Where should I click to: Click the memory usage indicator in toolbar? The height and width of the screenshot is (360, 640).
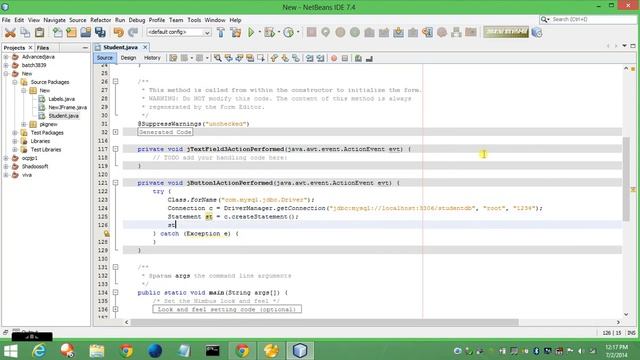(506, 32)
